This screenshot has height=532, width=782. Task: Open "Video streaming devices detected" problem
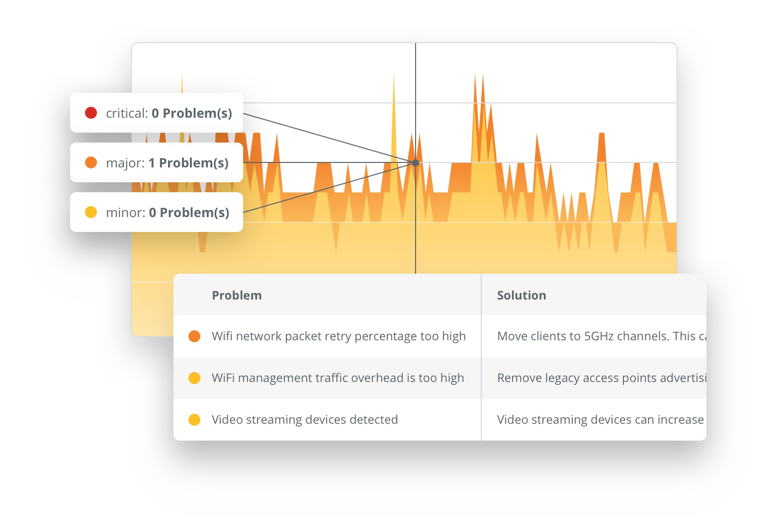[x=305, y=420]
